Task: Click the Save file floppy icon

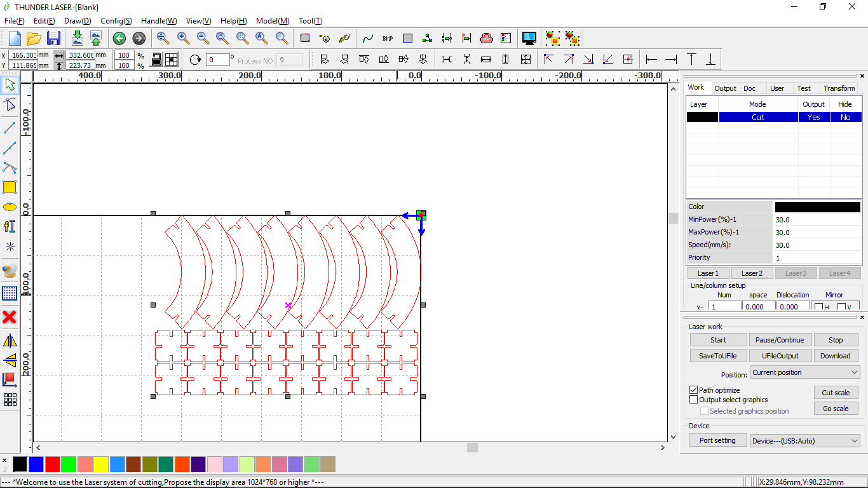Action: click(x=53, y=38)
